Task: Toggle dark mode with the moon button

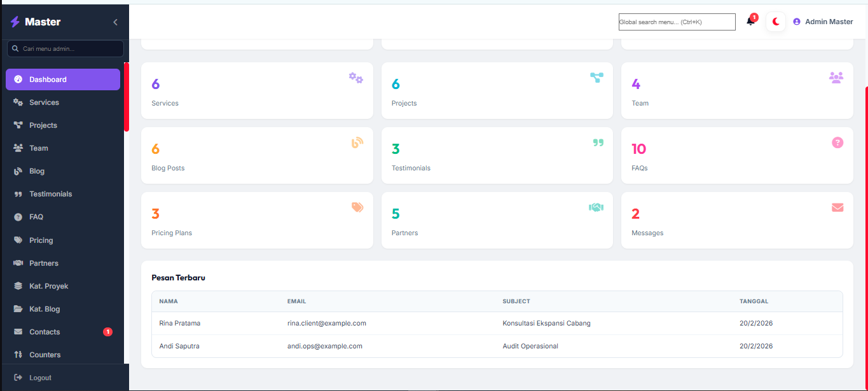Action: click(775, 21)
